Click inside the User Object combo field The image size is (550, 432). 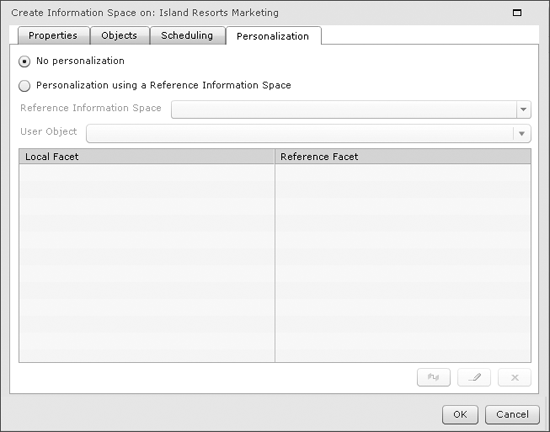pyautogui.click(x=300, y=134)
